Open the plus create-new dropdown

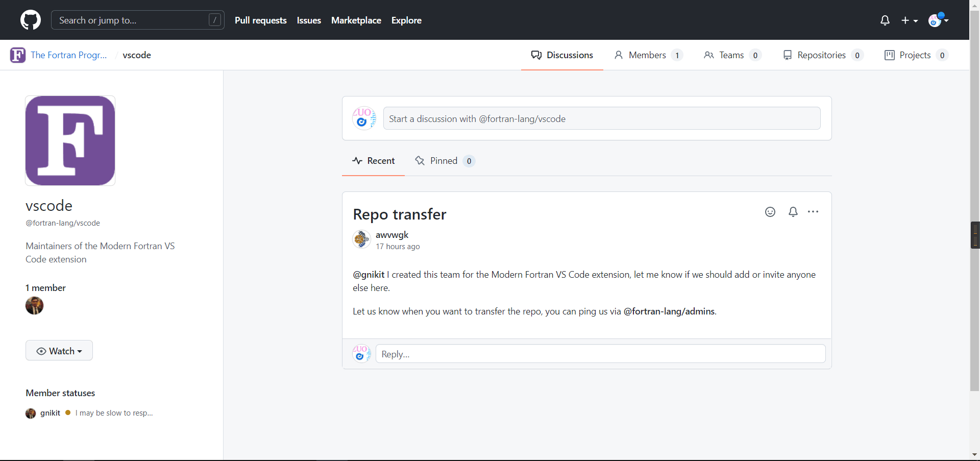pyautogui.click(x=910, y=20)
